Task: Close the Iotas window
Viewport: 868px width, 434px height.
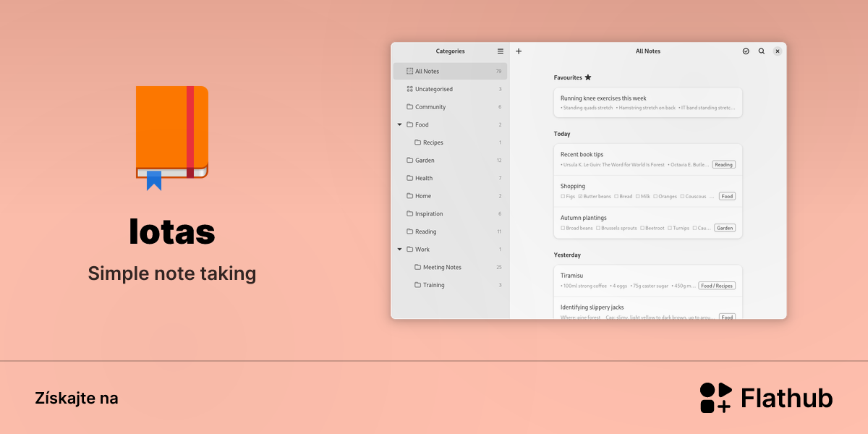Action: [x=778, y=51]
